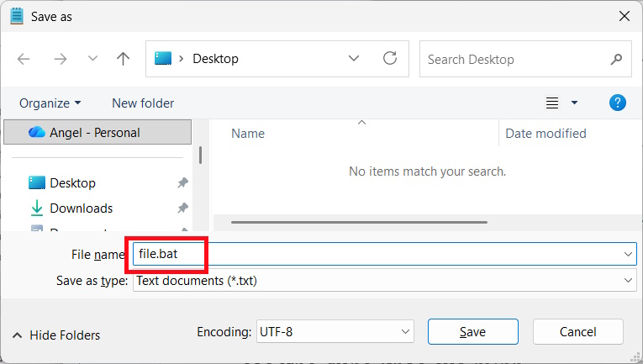Click the Forward navigation arrow
This screenshot has width=643, height=364.
point(60,59)
